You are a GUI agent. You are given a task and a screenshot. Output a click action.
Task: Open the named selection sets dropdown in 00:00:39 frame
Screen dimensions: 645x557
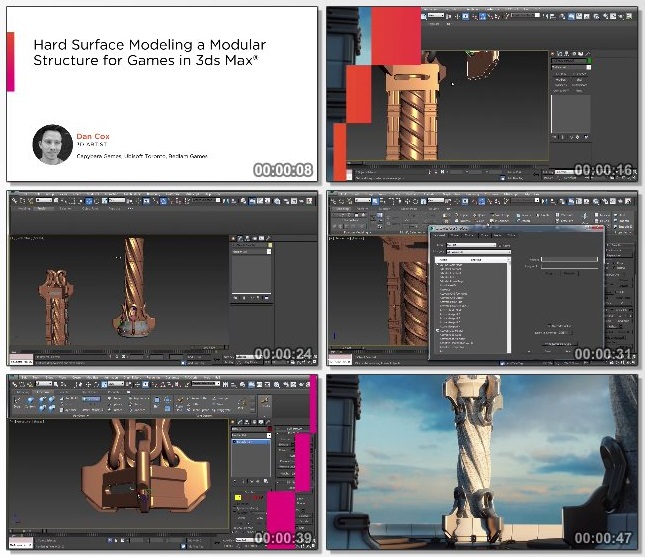pos(206,383)
